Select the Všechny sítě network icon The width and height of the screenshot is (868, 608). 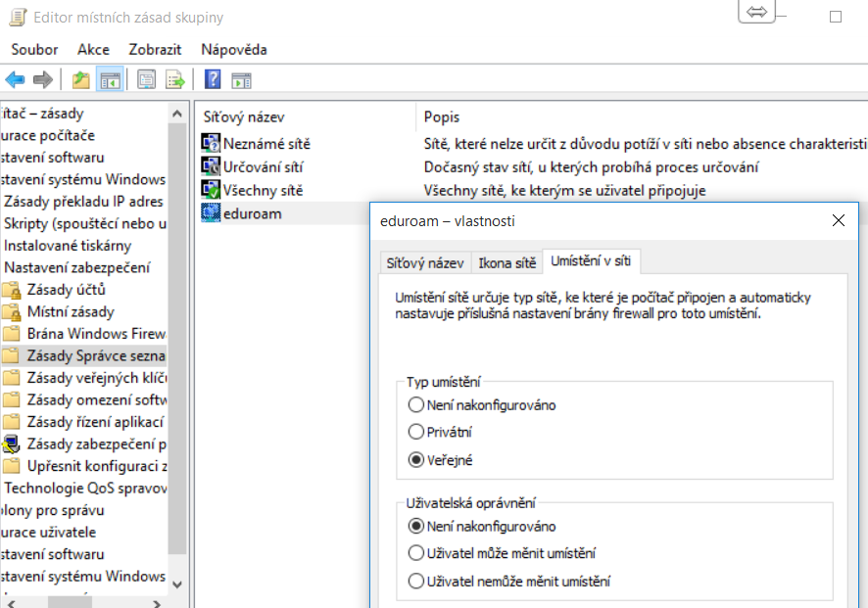coord(211,190)
